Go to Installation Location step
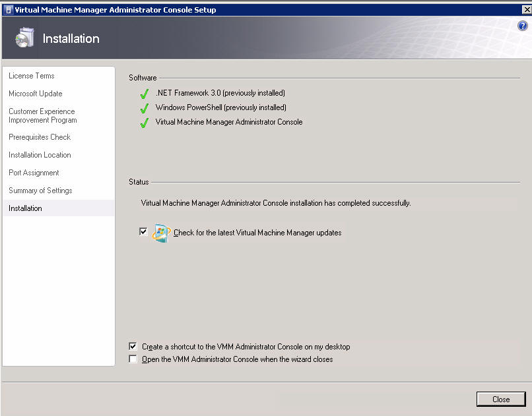The width and height of the screenshot is (532, 416). coord(40,155)
